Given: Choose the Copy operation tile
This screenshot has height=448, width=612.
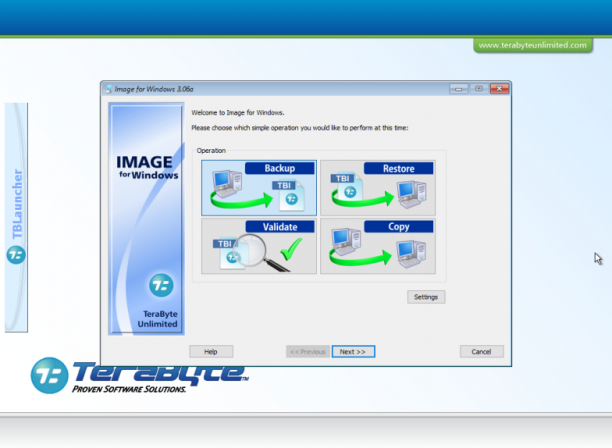Looking at the screenshot, I should [x=378, y=246].
